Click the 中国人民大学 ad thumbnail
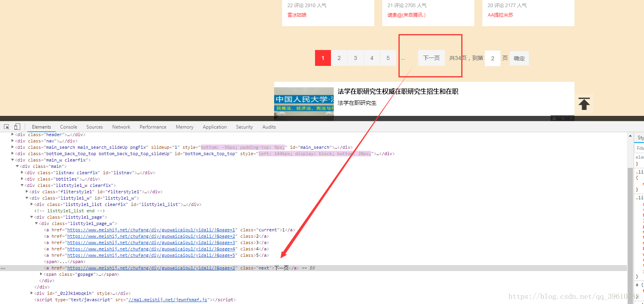 pyautogui.click(x=304, y=103)
